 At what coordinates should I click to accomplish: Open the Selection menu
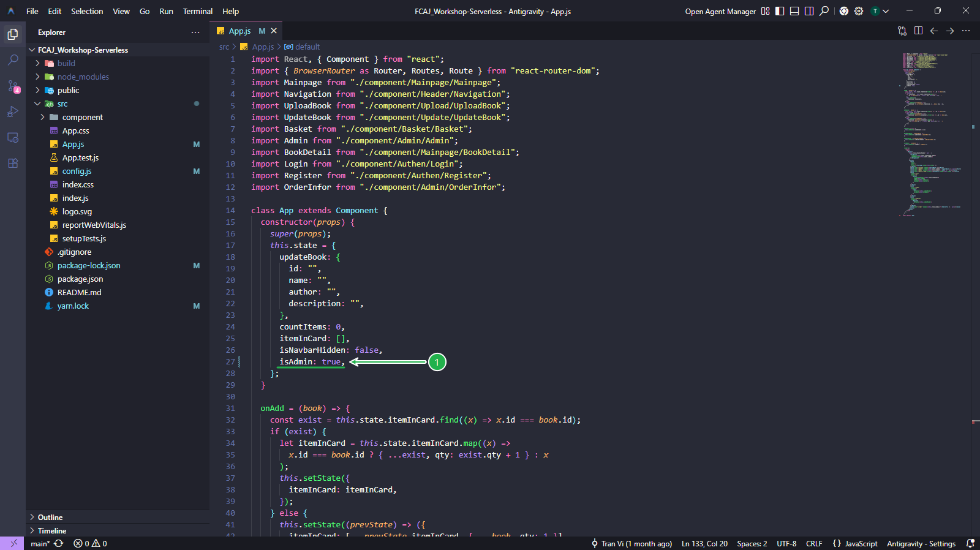click(87, 11)
